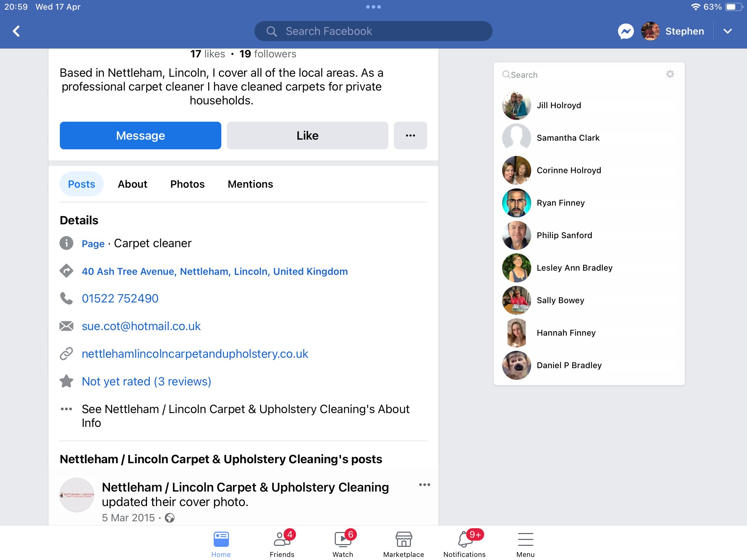The height and width of the screenshot is (560, 747).
Task: Tap the 19 followers count
Action: click(x=268, y=54)
